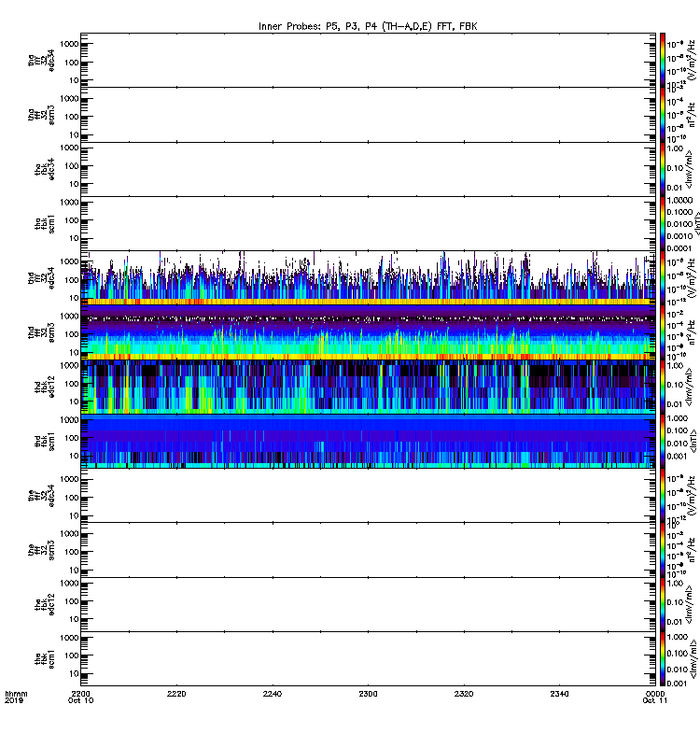Select the 'tha fbk edc34' panel label
This screenshot has height=747, width=700.
(x=45, y=170)
